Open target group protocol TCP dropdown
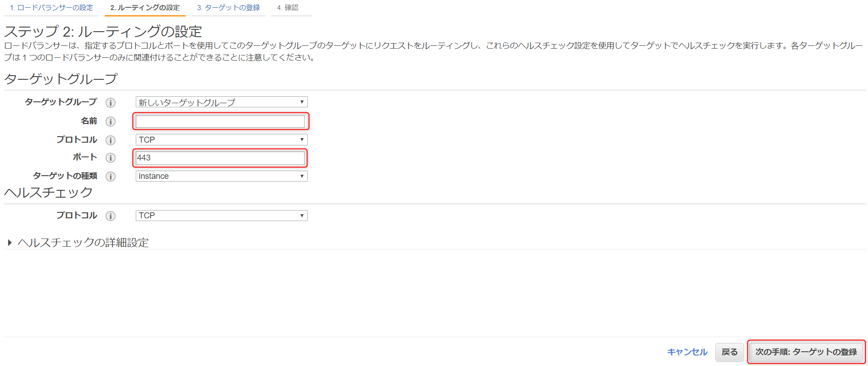 [x=222, y=139]
